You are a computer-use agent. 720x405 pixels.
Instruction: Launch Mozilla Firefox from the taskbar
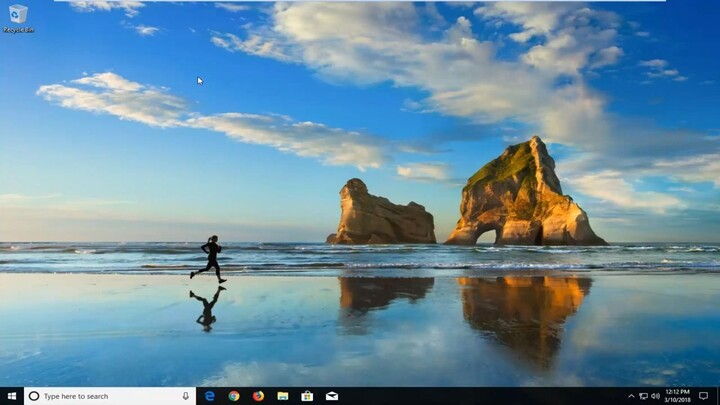(x=258, y=396)
